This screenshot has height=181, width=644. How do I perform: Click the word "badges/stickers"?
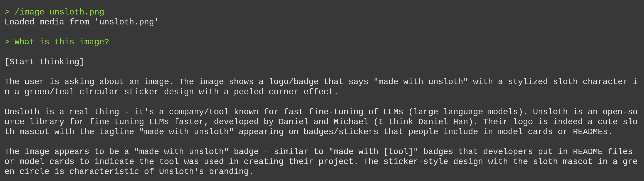point(341,132)
